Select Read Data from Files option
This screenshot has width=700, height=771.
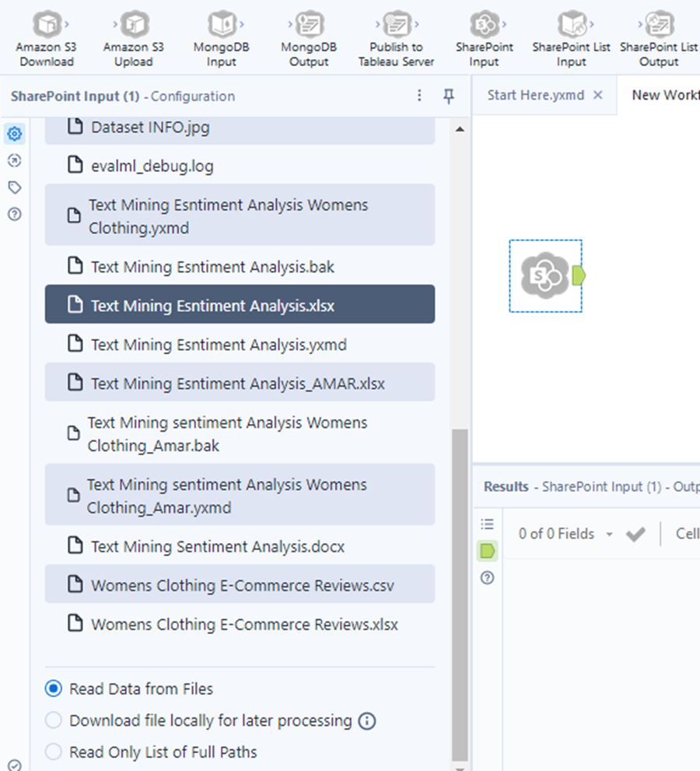54,689
